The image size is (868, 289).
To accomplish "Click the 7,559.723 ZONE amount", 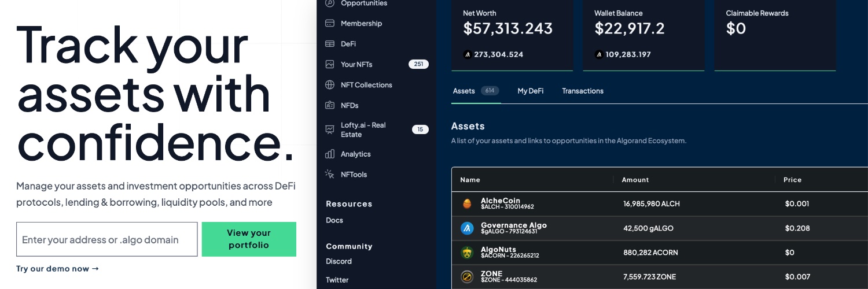I will pos(649,277).
